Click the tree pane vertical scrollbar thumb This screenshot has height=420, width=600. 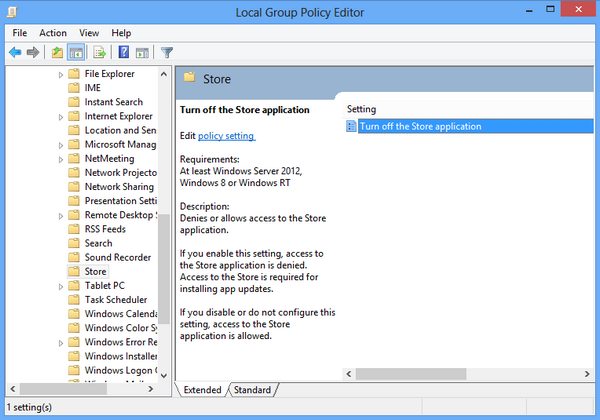point(164,269)
